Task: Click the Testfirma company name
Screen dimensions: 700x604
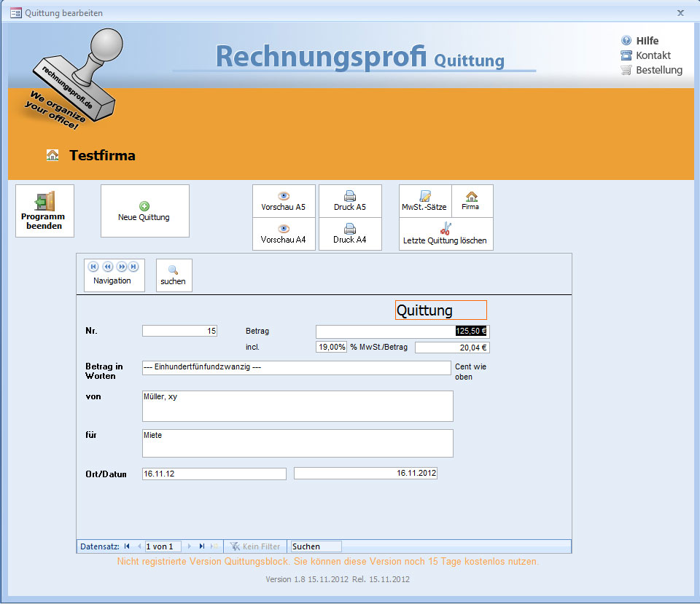Action: [x=102, y=155]
